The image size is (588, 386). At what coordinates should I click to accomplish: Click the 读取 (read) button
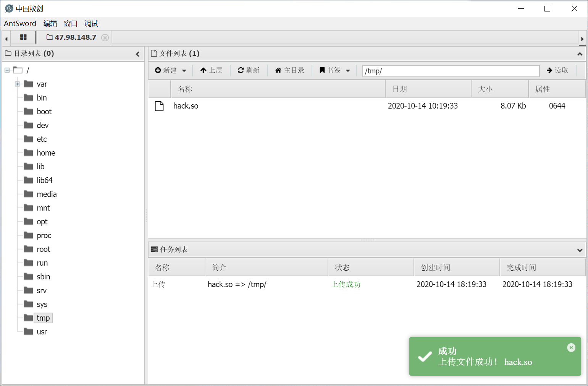point(557,70)
